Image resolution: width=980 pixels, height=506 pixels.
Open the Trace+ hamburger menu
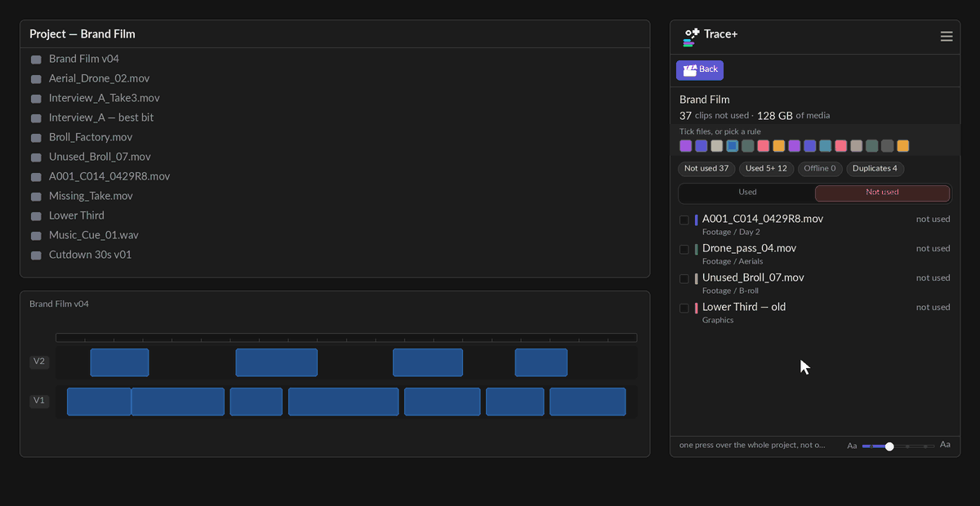947,37
